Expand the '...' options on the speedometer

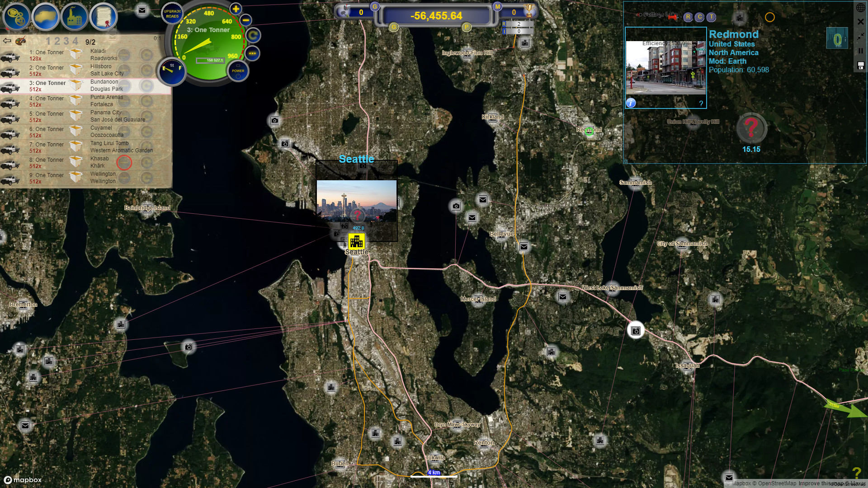click(253, 53)
